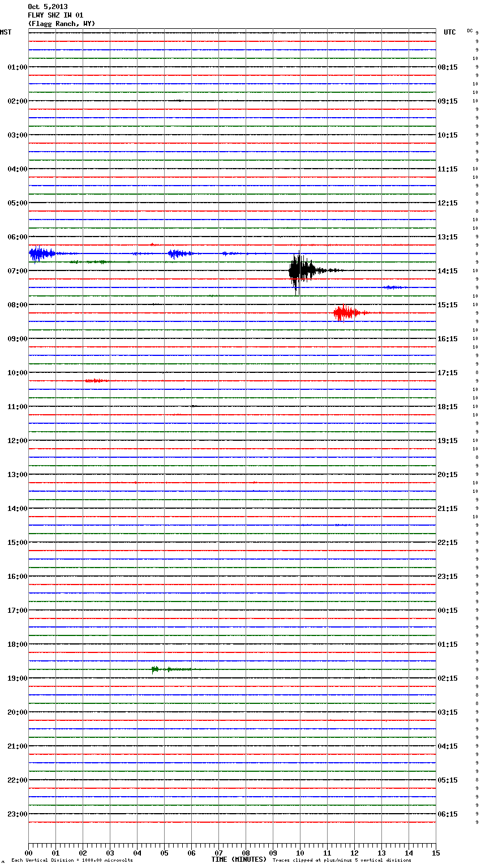Select the 15:00 MST row label

17,543
